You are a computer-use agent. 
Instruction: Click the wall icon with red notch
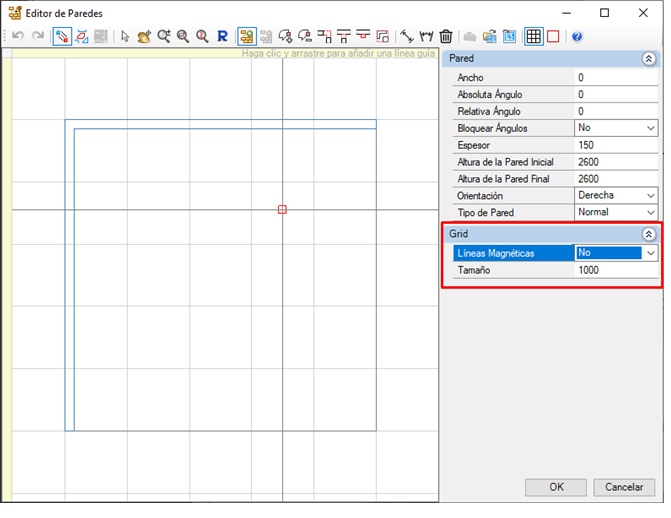tap(363, 36)
